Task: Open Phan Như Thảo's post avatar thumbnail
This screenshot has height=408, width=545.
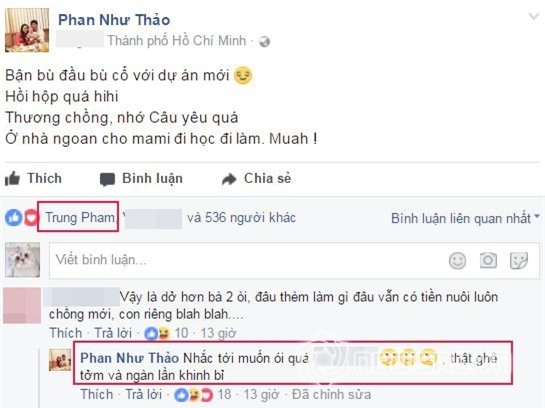Action: (x=27, y=30)
